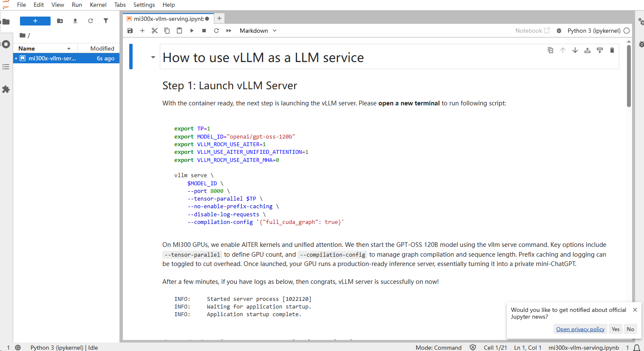Open the File menu
Image resolution: width=644 pixels, height=351 pixels.
coord(22,5)
